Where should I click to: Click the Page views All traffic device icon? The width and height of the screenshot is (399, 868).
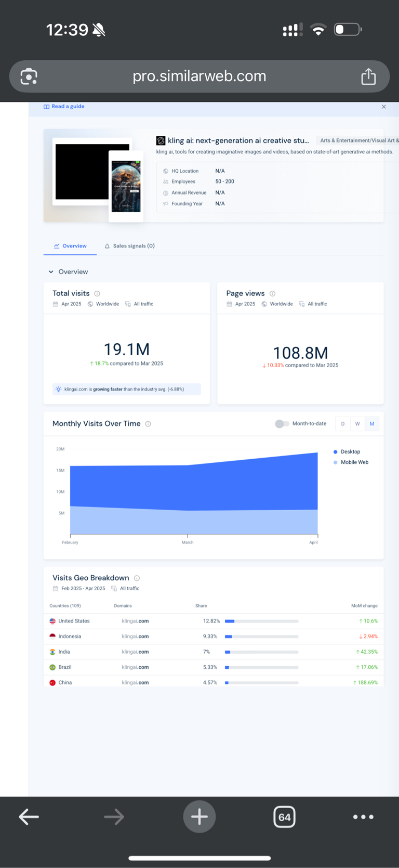(301, 304)
